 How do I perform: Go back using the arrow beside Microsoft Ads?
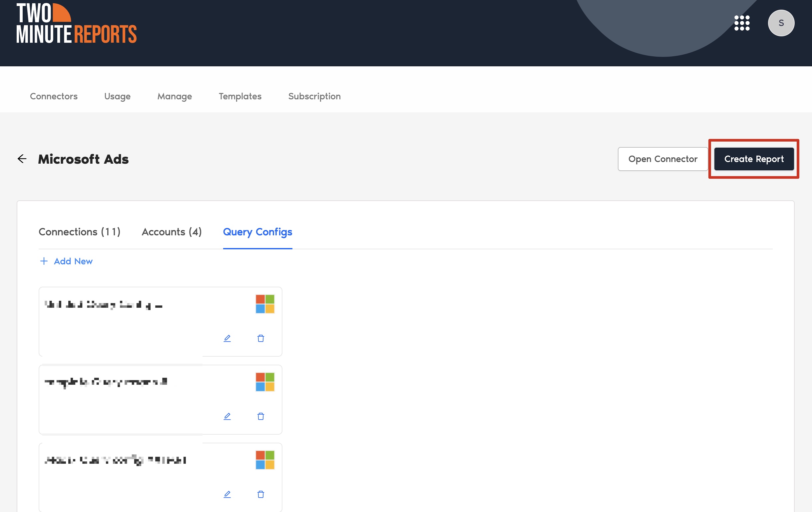point(22,159)
